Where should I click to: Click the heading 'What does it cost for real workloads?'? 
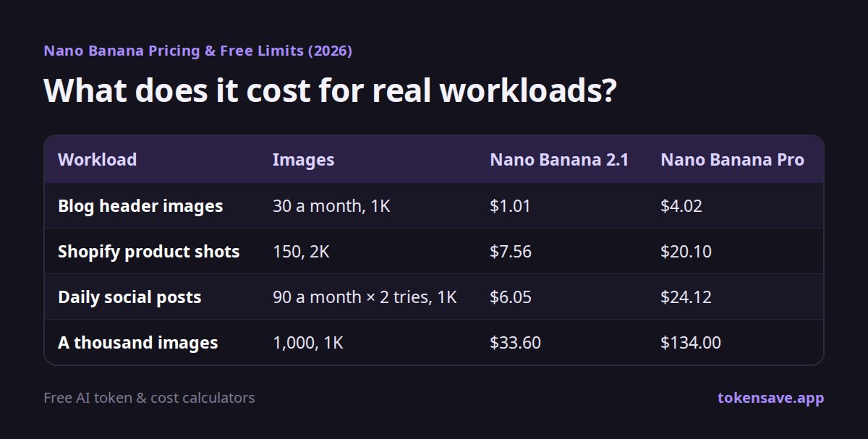(330, 91)
